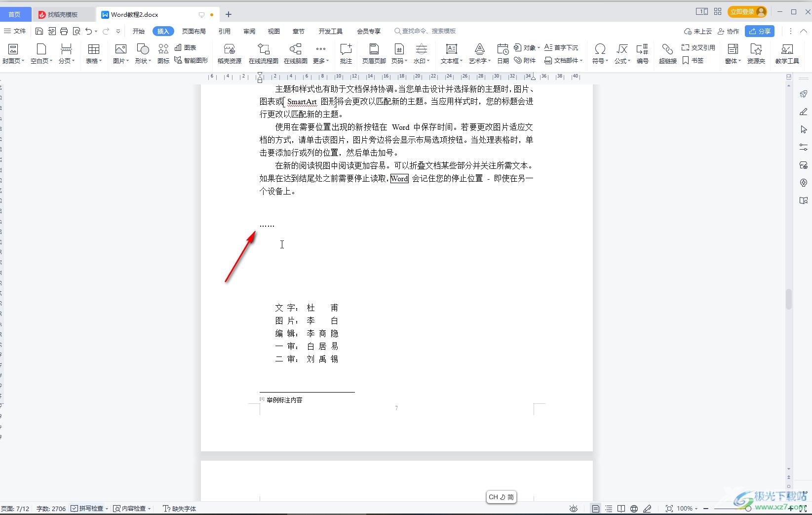Toggle eye protection mode in status bar

tap(573, 509)
